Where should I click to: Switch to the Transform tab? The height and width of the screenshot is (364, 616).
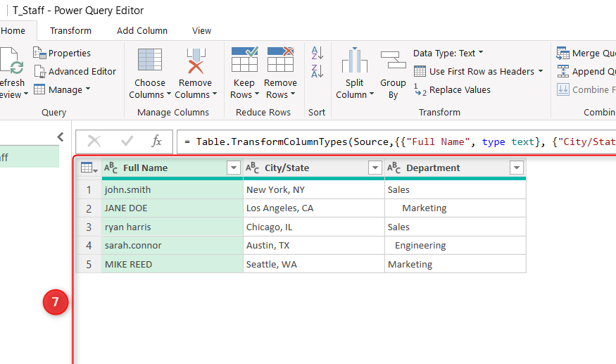pyautogui.click(x=70, y=31)
